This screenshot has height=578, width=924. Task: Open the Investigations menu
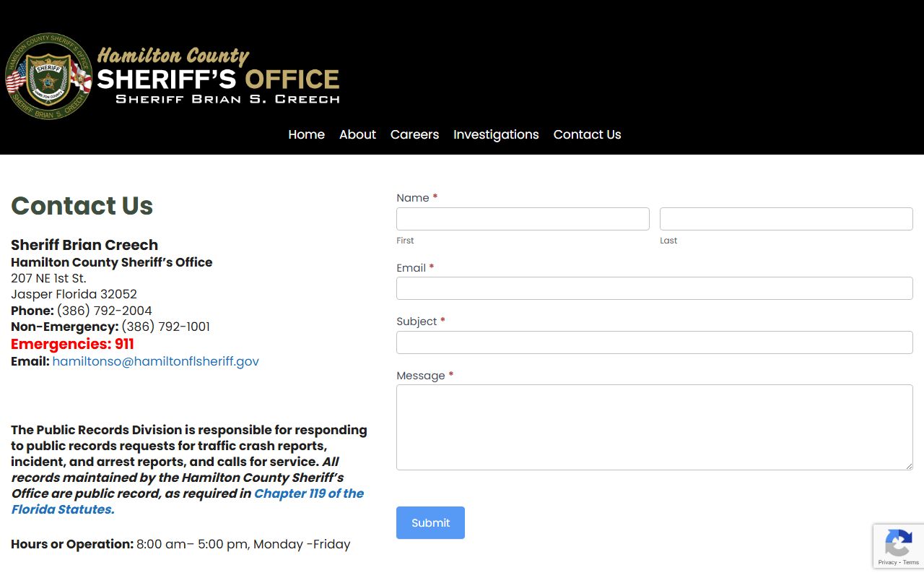496,134
